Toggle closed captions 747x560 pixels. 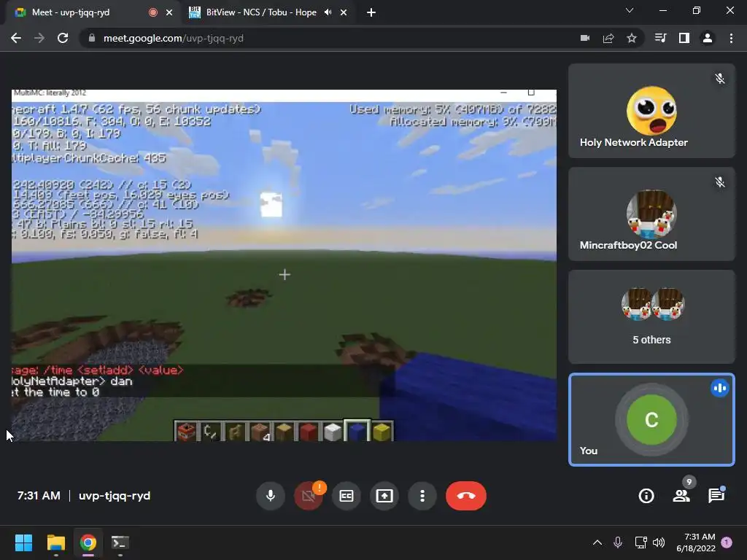coord(347,496)
